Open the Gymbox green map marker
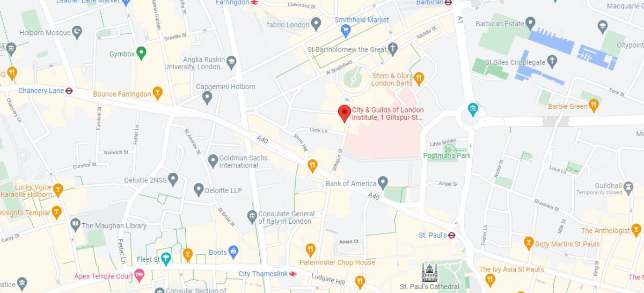Viewport: 644px width, 293px height. pos(141,53)
